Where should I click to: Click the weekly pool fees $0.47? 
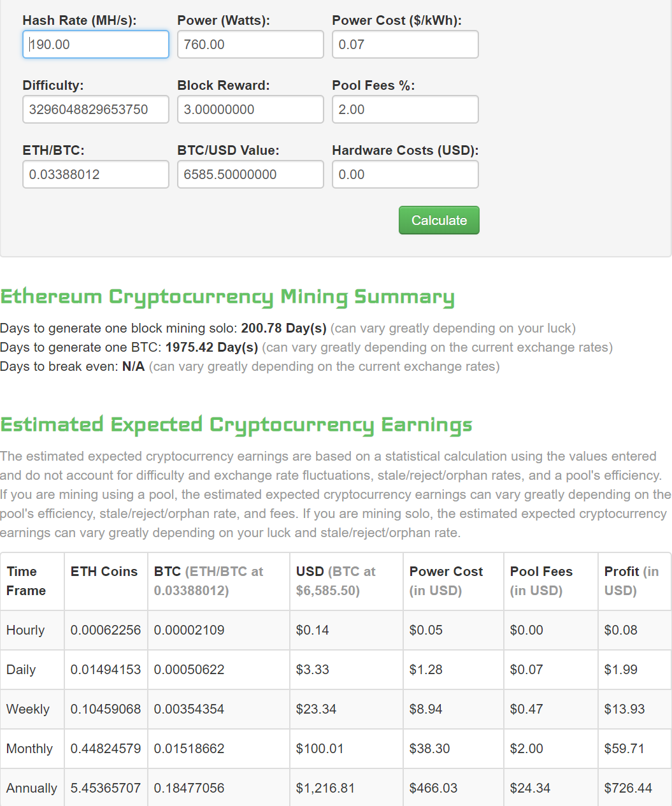coord(527,709)
